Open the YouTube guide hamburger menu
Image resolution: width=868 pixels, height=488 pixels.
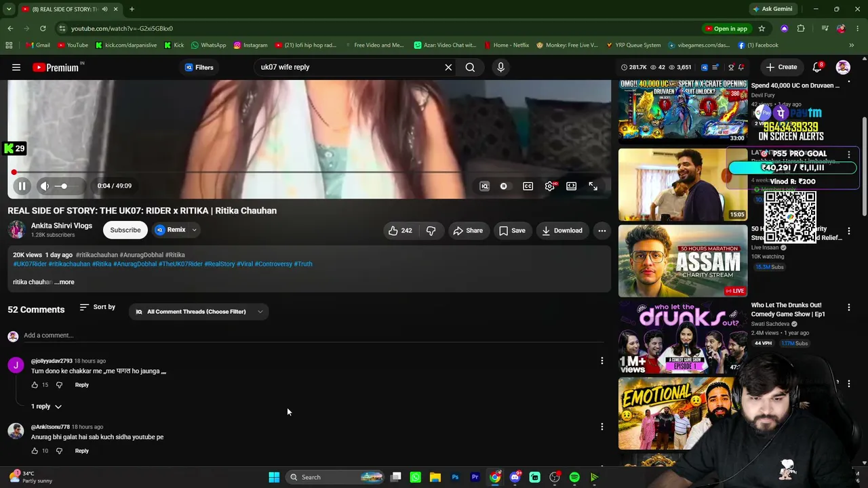[x=16, y=67]
